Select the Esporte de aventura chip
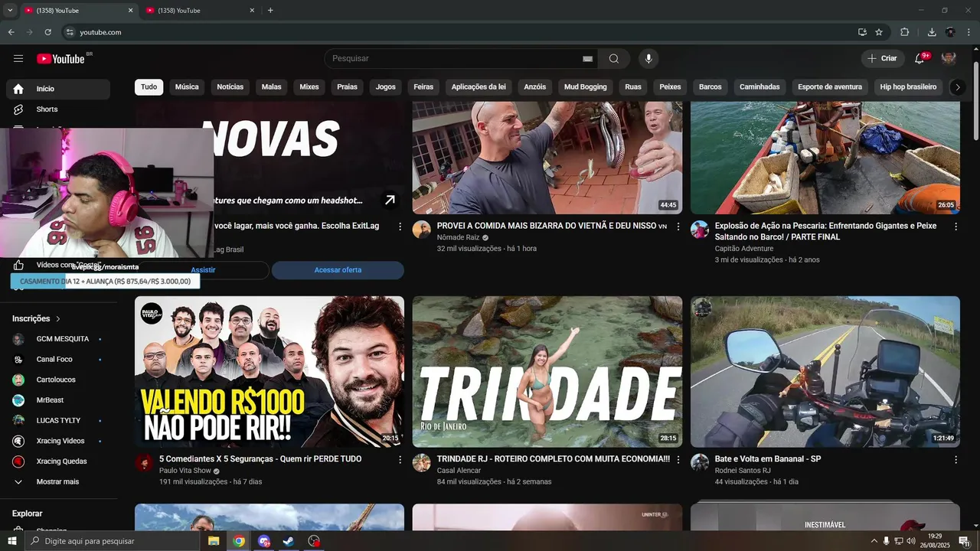Screen dimensions: 980x551 (x=830, y=87)
